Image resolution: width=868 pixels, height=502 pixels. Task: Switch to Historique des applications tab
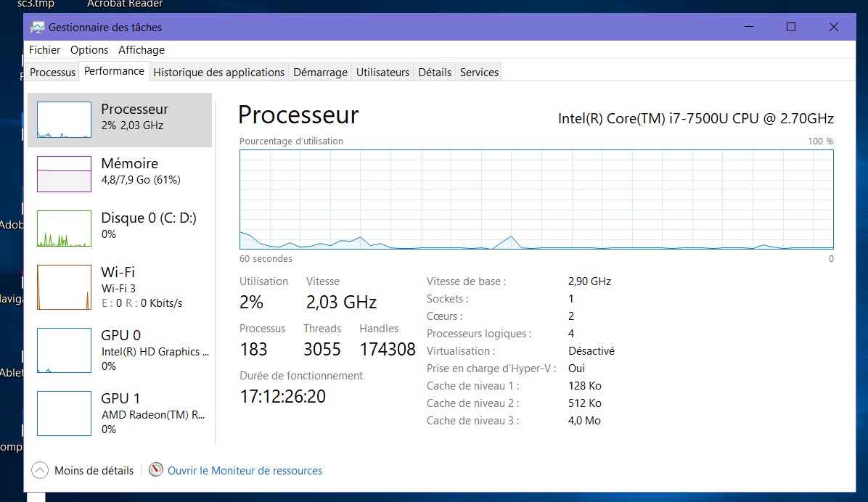click(218, 72)
